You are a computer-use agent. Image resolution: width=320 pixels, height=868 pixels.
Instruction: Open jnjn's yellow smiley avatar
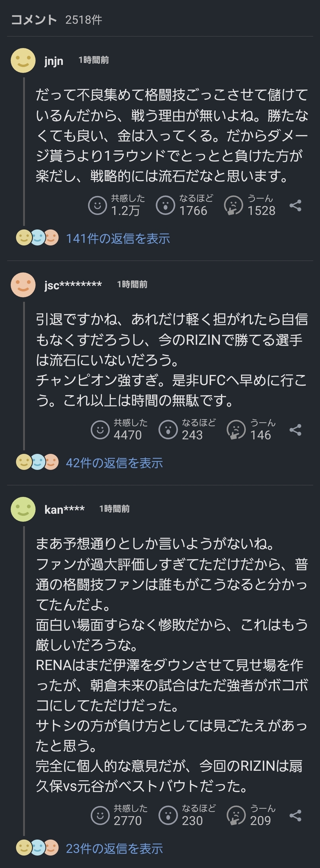point(23,60)
